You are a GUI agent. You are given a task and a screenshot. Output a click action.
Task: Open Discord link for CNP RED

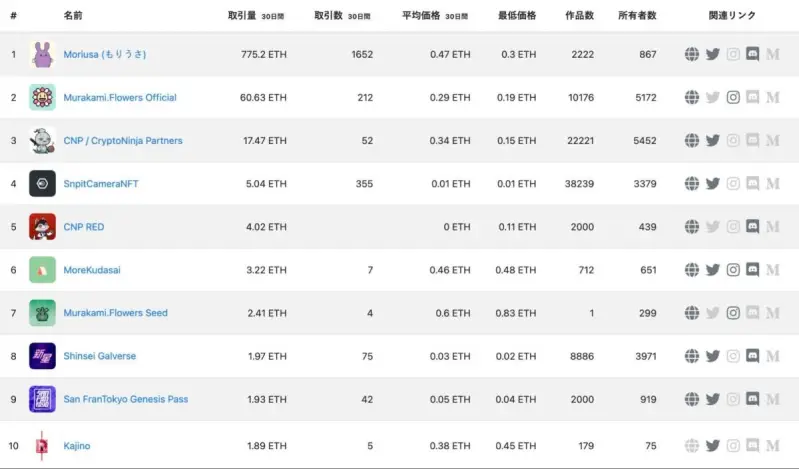point(753,226)
